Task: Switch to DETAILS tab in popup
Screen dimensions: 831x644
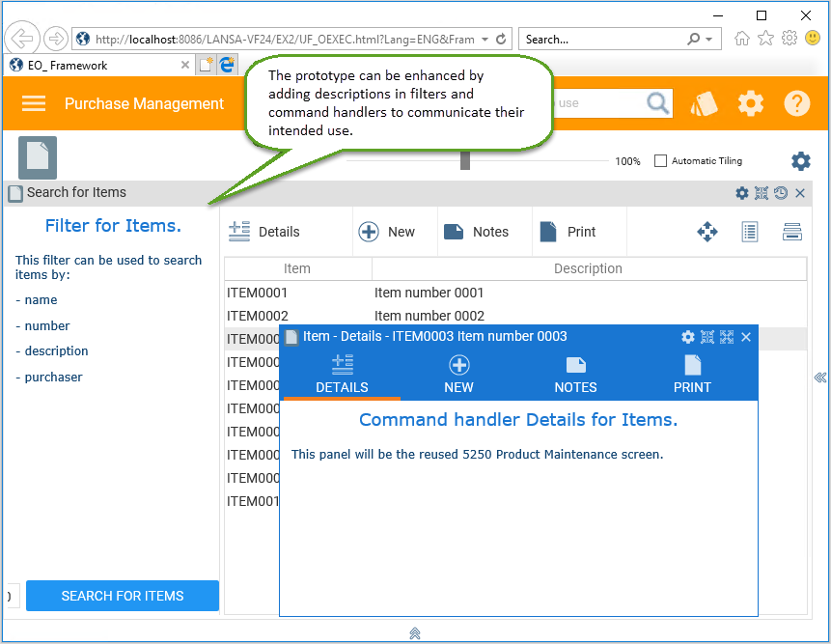Action: pyautogui.click(x=342, y=376)
